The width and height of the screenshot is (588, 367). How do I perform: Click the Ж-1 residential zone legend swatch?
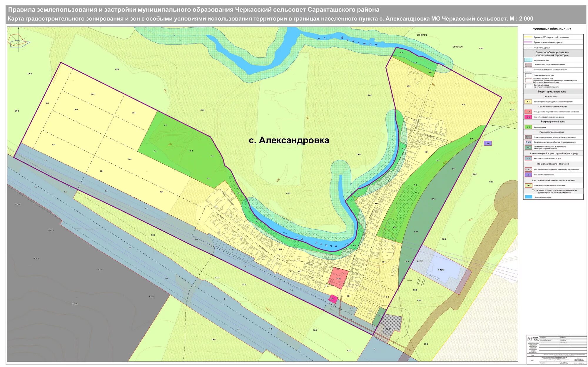(528, 102)
